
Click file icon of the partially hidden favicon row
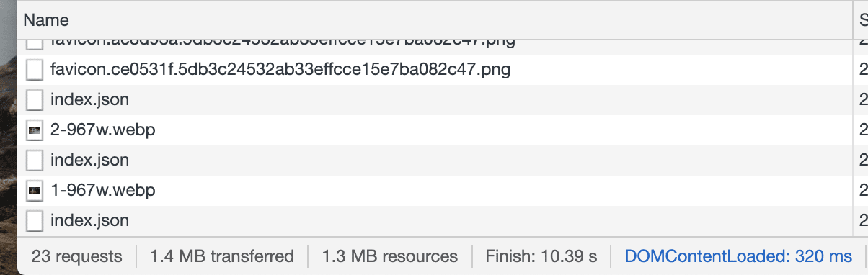pos(34,44)
